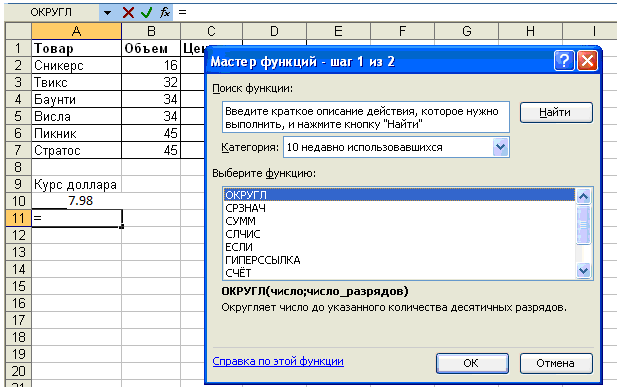
Task: Select column G header
Action: click(x=466, y=31)
